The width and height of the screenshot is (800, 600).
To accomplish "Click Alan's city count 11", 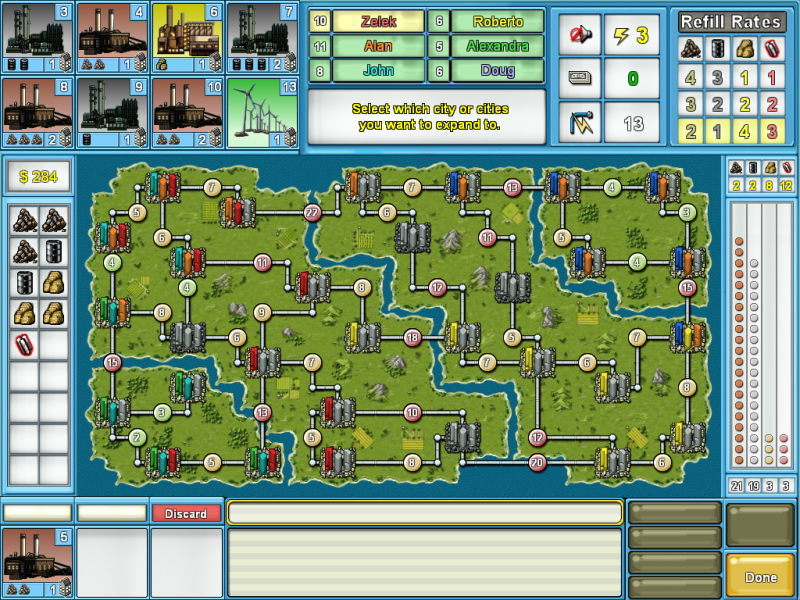I will pyautogui.click(x=320, y=46).
